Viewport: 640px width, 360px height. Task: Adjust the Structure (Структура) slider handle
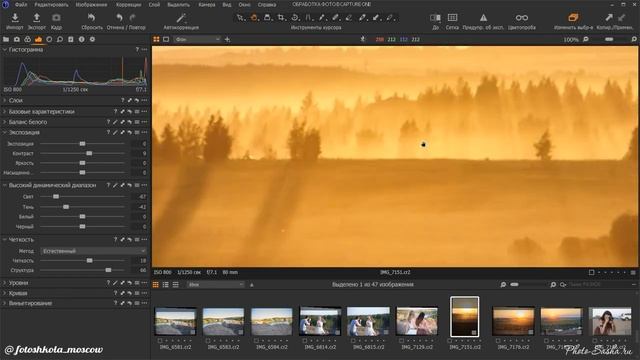tap(108, 270)
